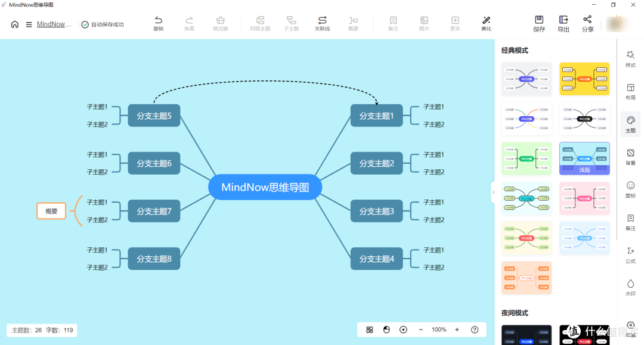The height and width of the screenshot is (345, 644).
Task: Click 子主题1 under 分支主题5
Action: [x=97, y=107]
